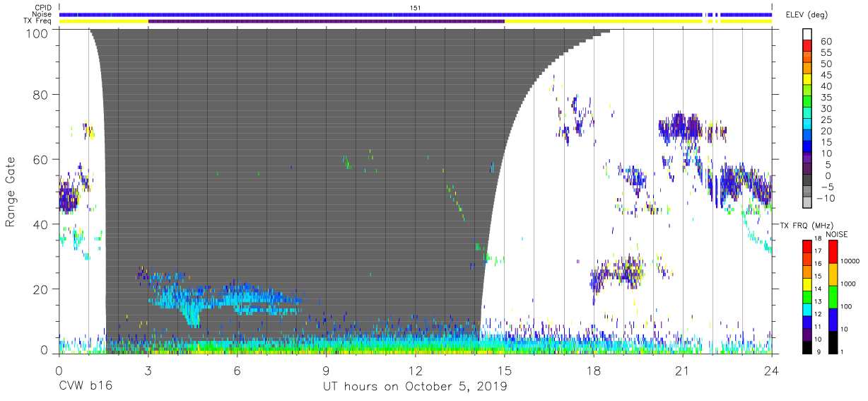Click the 9 tick label on the UT hours axis

click(x=326, y=370)
